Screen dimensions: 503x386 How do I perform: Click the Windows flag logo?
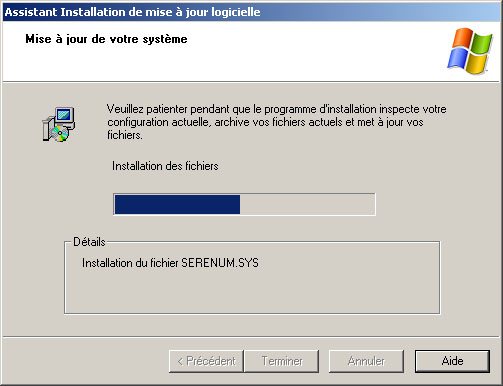[x=470, y=51]
